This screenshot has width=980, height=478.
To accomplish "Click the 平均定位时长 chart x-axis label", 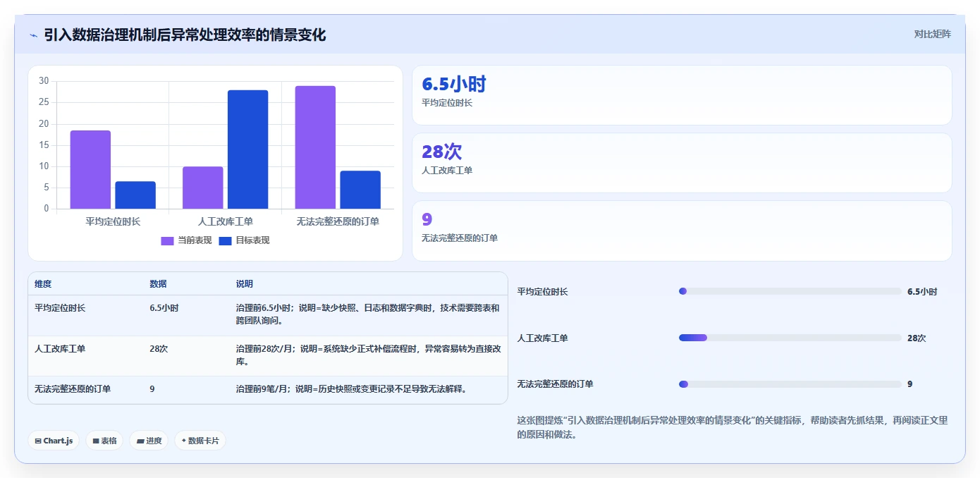I will coord(113,221).
